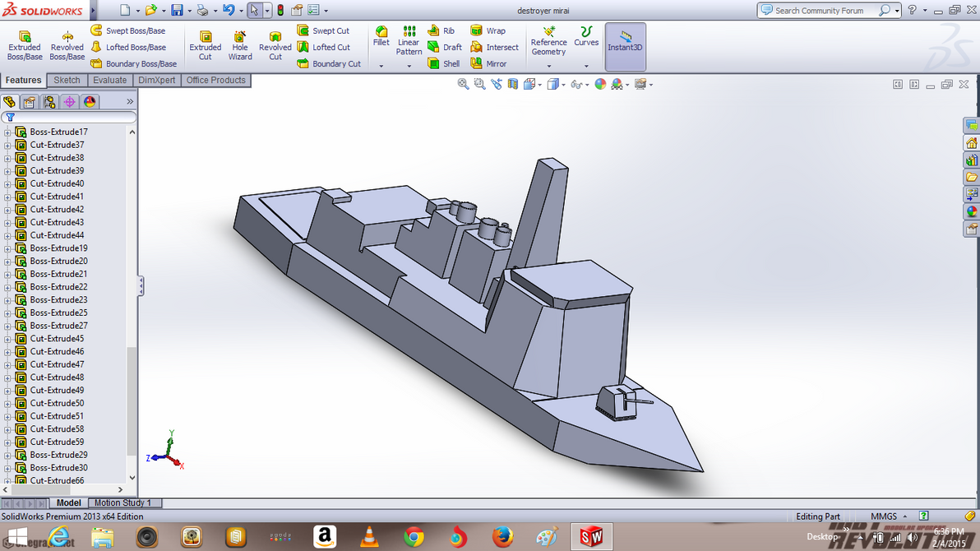
Task: Click the Lofted Cut button
Action: point(323,47)
